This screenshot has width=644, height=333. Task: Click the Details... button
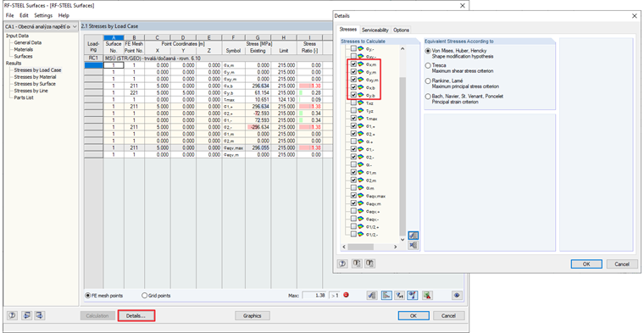coord(136,316)
